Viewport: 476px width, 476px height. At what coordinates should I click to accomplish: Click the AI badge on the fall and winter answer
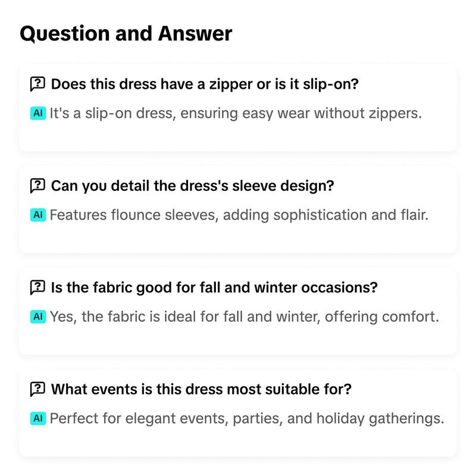pyautogui.click(x=38, y=317)
